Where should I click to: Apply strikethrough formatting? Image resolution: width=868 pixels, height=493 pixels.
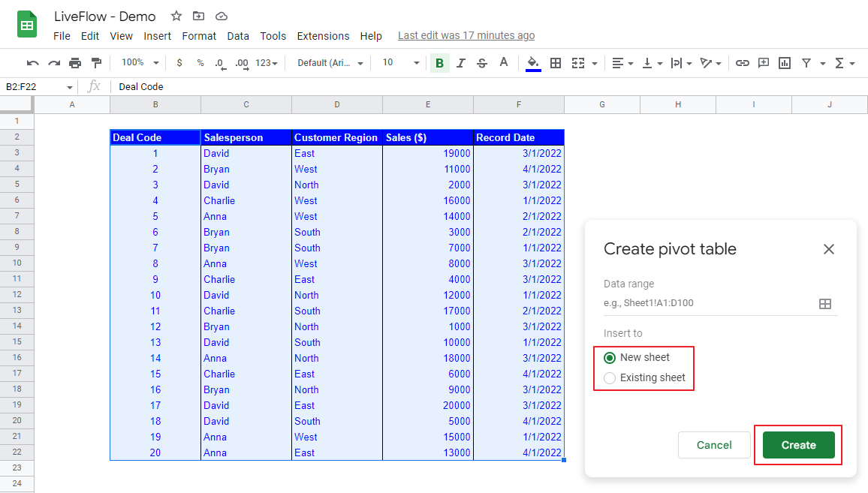482,63
